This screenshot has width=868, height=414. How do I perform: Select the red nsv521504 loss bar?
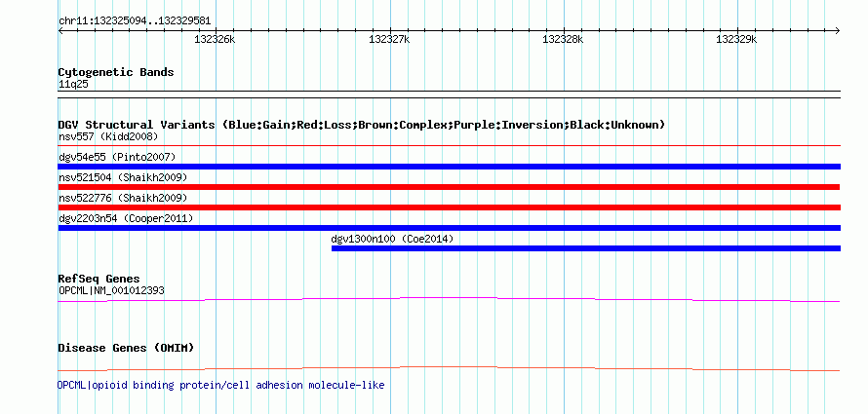(449, 187)
